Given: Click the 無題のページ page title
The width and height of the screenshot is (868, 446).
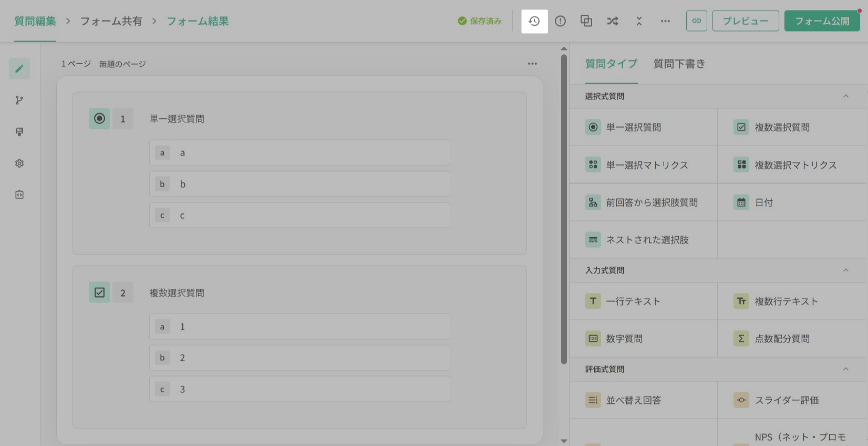Looking at the screenshot, I should [122, 64].
